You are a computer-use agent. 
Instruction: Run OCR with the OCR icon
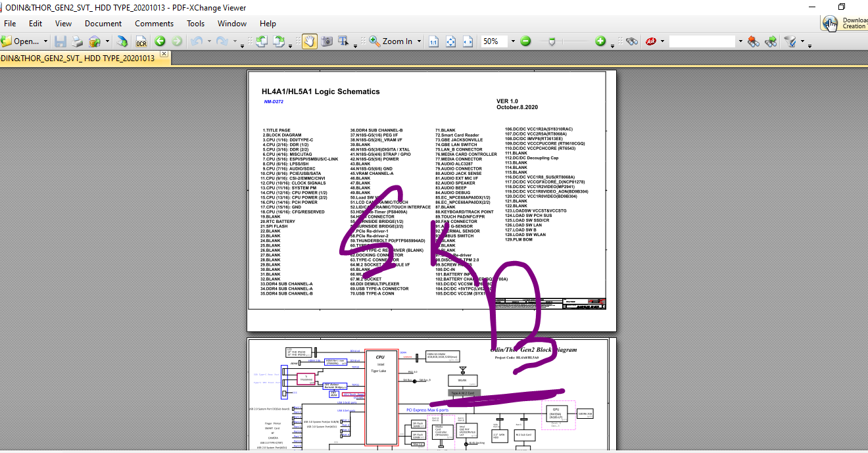tap(141, 41)
